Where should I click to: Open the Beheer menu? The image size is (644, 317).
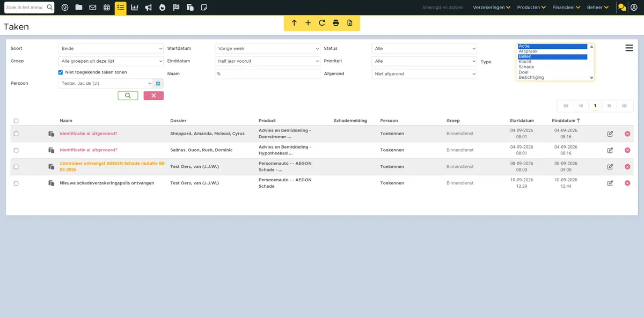click(598, 8)
